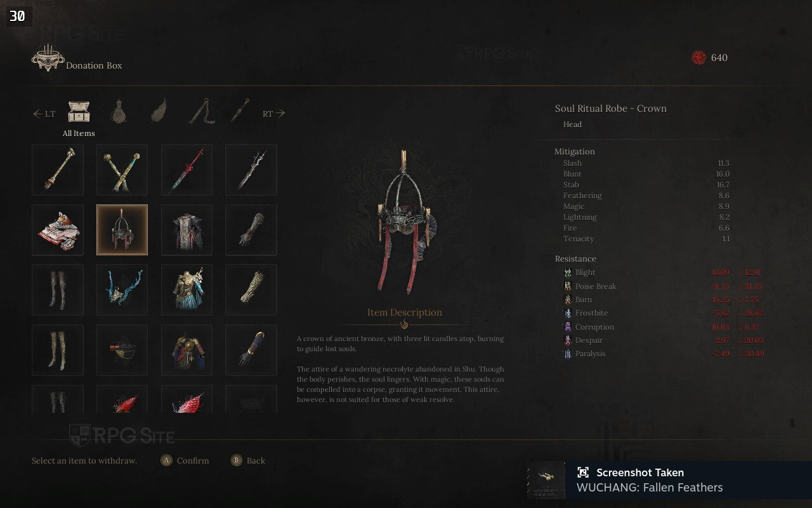Switch to the feather category tab
The image size is (812, 508).
click(159, 110)
